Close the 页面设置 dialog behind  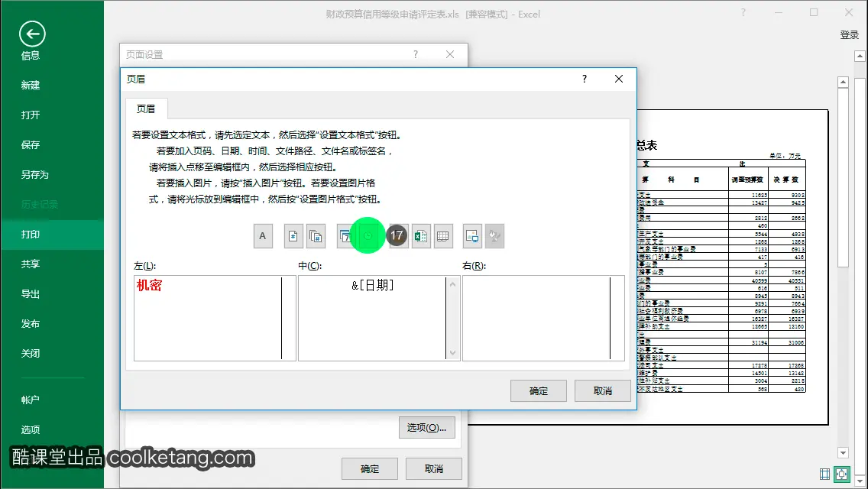(x=450, y=54)
